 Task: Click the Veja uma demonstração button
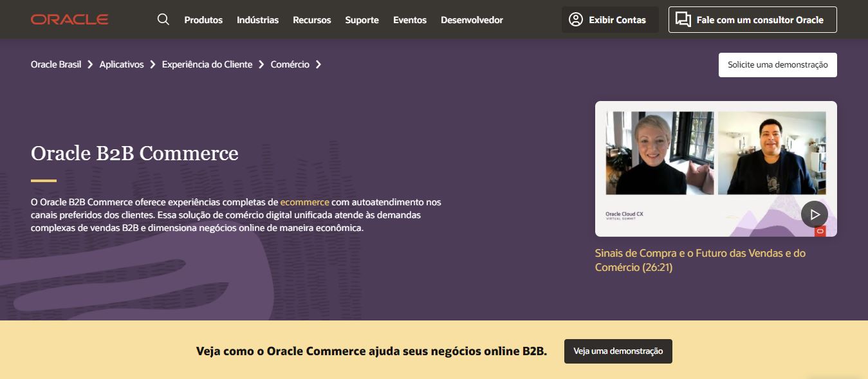click(x=618, y=351)
